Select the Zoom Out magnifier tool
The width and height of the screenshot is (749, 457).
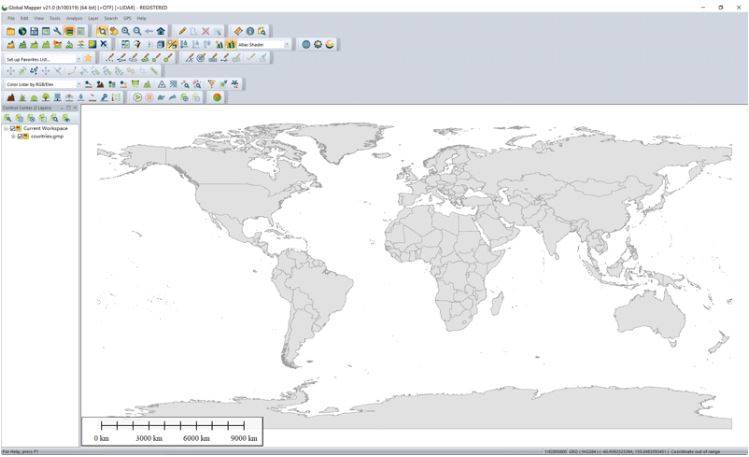click(137, 31)
